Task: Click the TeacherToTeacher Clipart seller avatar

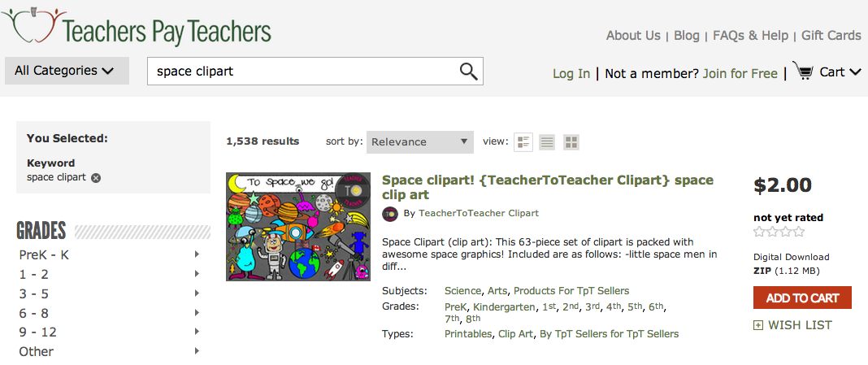Action: pyautogui.click(x=390, y=213)
